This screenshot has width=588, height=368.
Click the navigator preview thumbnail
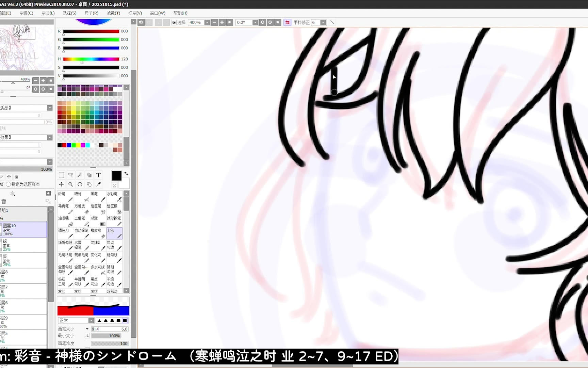27,47
